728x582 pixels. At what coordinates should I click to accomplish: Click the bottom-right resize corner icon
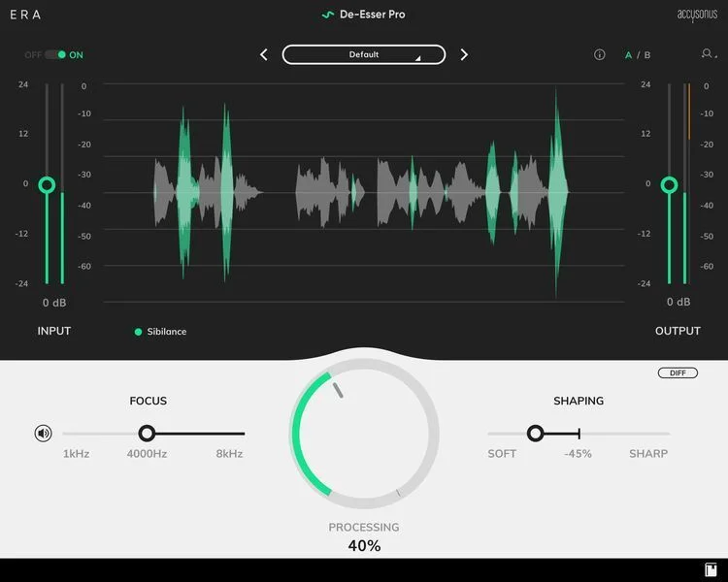tap(711, 569)
